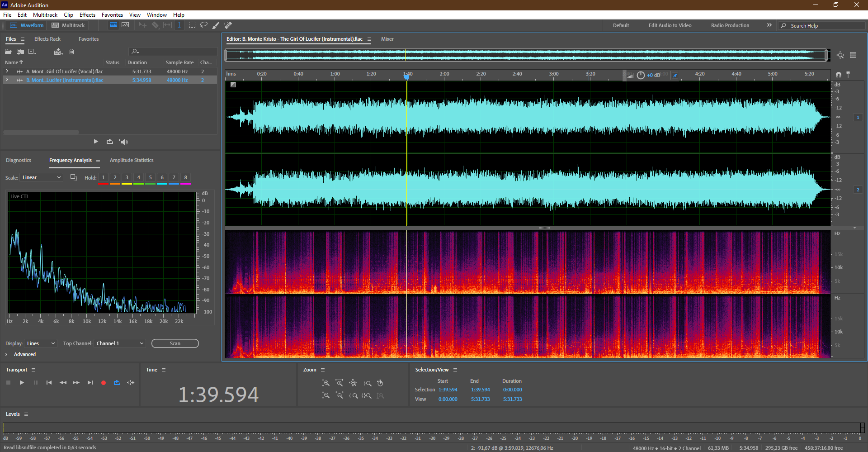Toggle Show Spectral Frequency Display
This screenshot has width=868, height=452.
113,25
